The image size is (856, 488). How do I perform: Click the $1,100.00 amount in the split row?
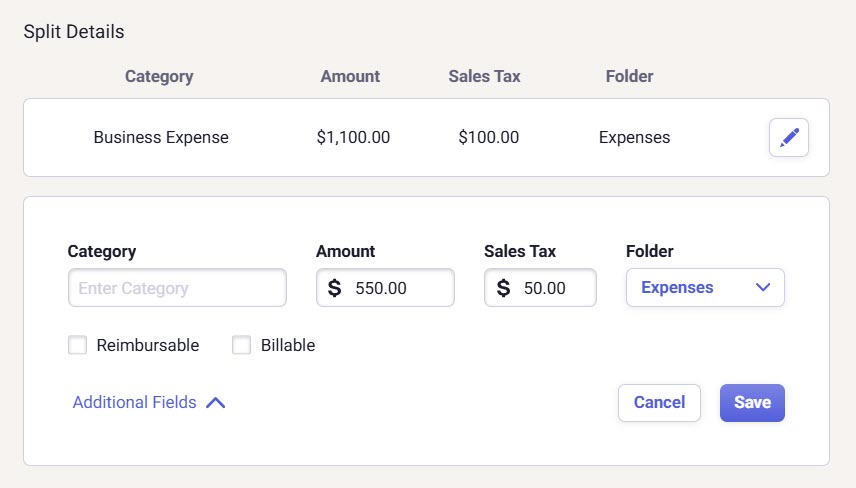[353, 138]
